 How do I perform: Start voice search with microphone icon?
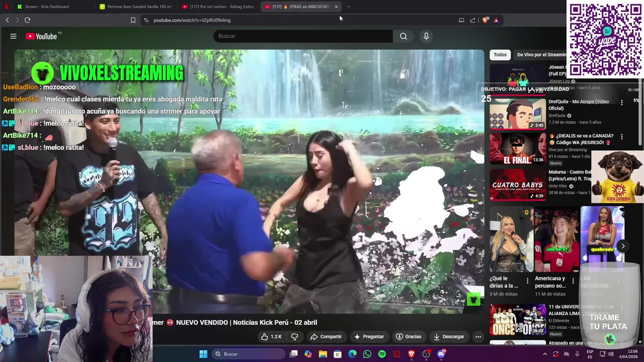(x=426, y=36)
